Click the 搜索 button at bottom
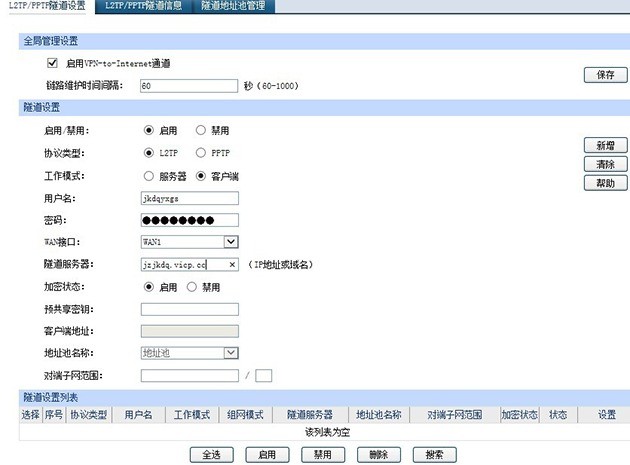The width and height of the screenshot is (630, 465). (434, 455)
